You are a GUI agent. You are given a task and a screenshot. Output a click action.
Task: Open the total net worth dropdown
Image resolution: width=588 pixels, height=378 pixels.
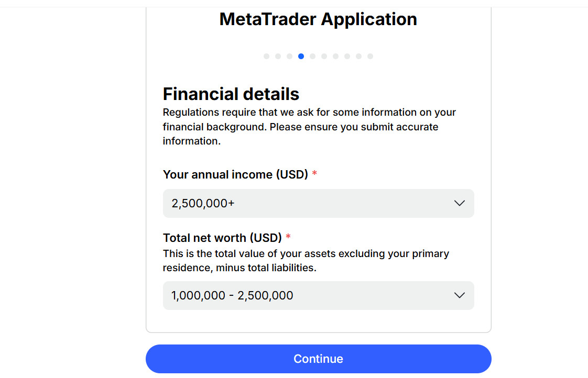click(309, 295)
